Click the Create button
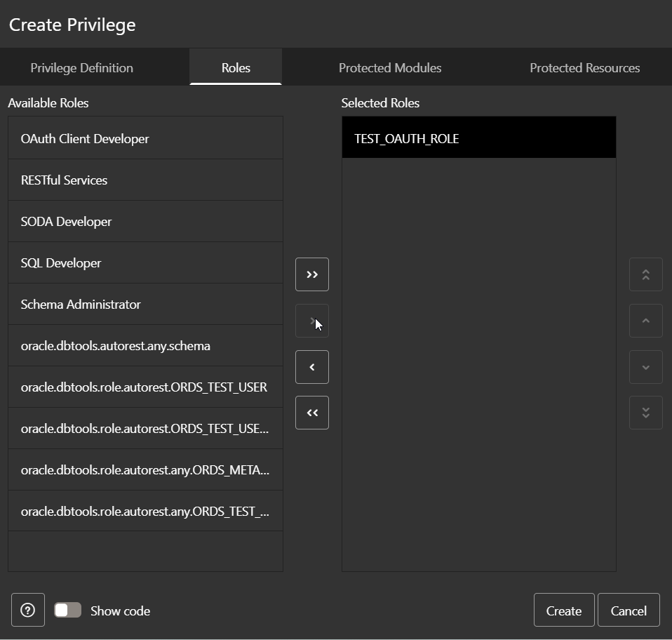Image resolution: width=672 pixels, height=640 pixels. pos(563,610)
